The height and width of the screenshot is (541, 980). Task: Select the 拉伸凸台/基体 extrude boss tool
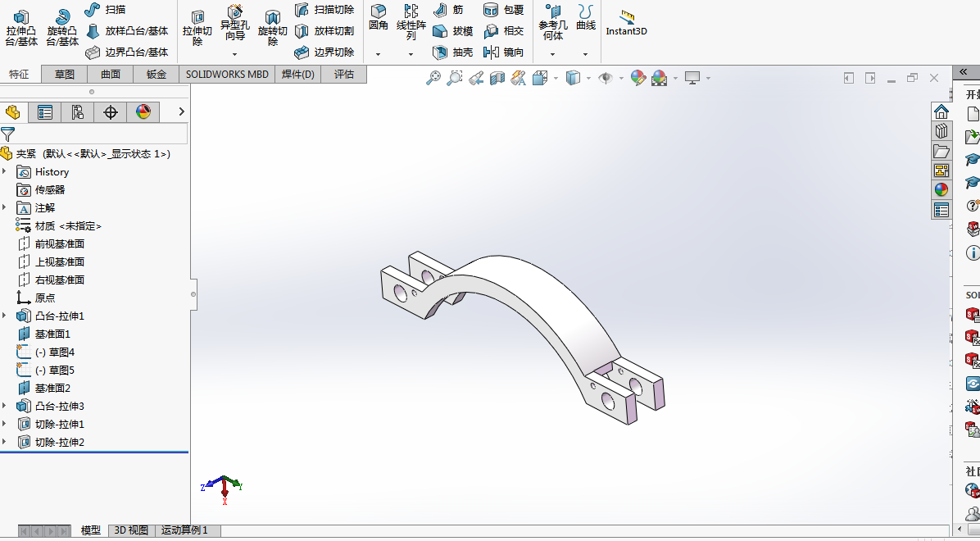coord(21,28)
